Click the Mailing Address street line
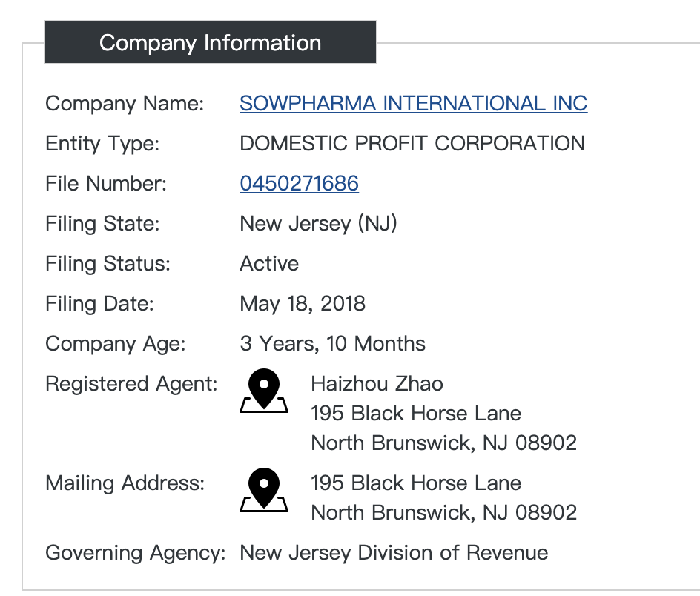700x596 pixels. [x=415, y=483]
